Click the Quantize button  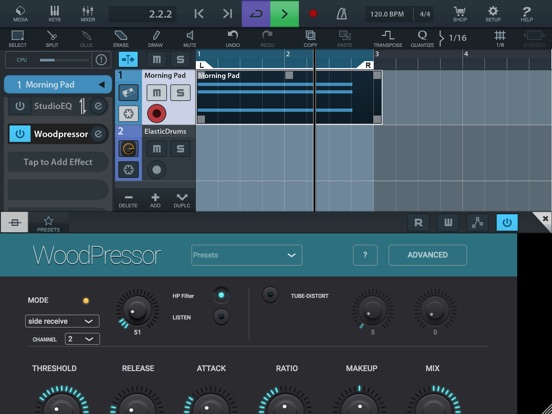pos(422,38)
